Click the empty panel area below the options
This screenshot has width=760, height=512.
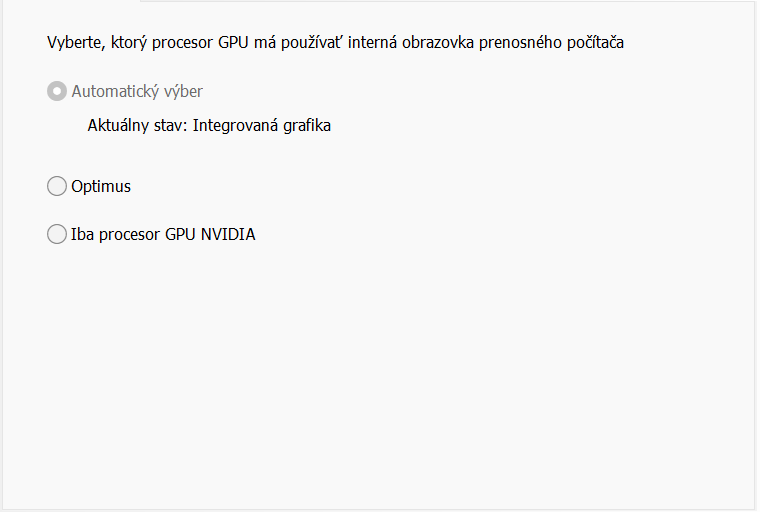pos(380,380)
